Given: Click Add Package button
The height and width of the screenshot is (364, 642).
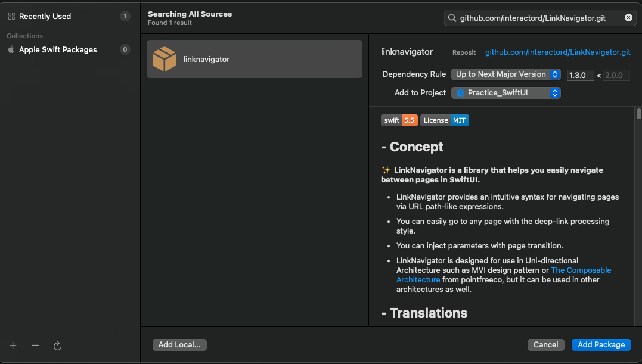Looking at the screenshot, I should [601, 345].
